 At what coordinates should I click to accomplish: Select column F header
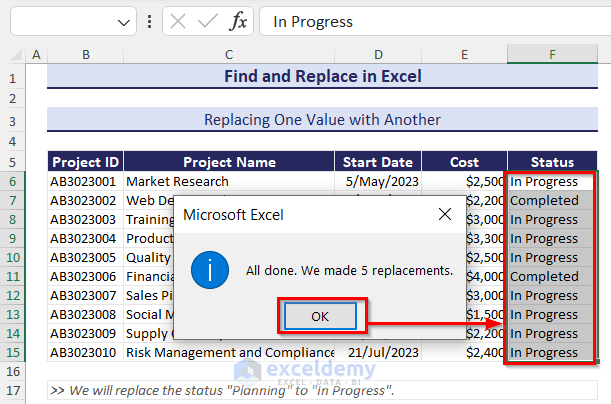click(552, 54)
